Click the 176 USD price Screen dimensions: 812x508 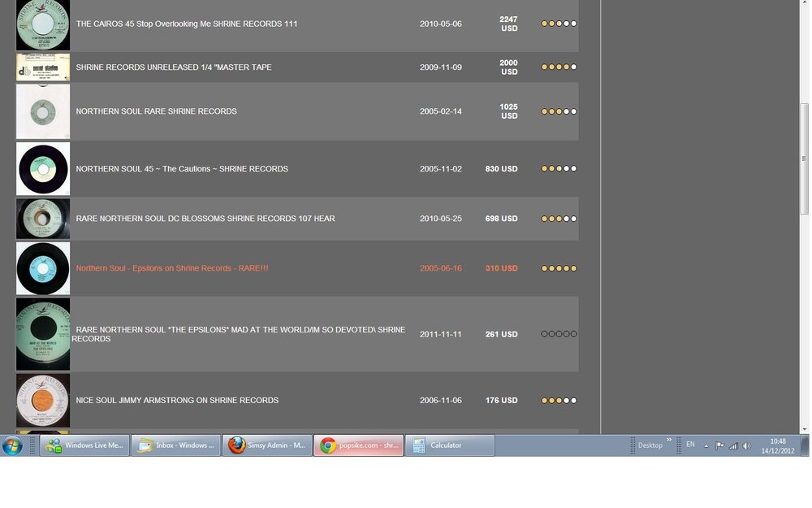[x=501, y=401]
